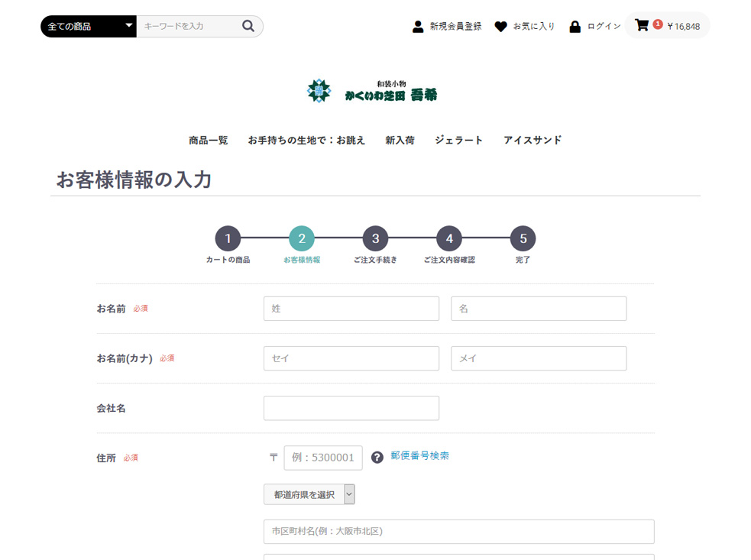
Task: Click the postal code help question icon
Action: click(377, 458)
